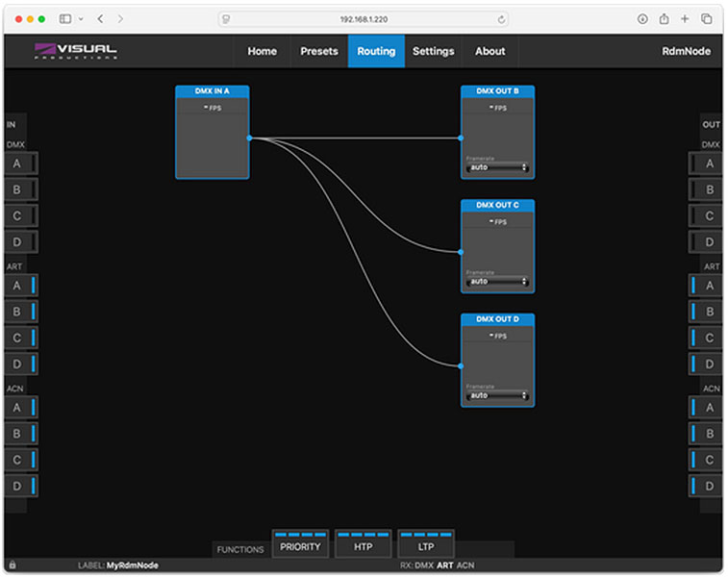The width and height of the screenshot is (728, 577).
Task: Switch to the Presets tab
Action: tap(318, 51)
